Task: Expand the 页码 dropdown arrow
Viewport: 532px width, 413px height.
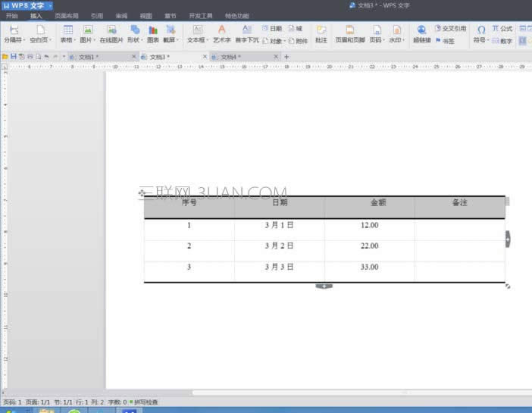Action: (x=383, y=40)
